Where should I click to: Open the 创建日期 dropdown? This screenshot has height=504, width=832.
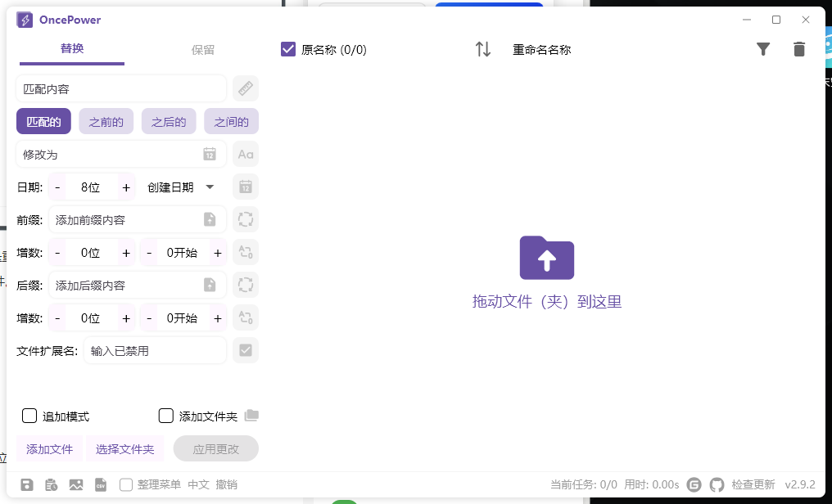[x=181, y=187]
